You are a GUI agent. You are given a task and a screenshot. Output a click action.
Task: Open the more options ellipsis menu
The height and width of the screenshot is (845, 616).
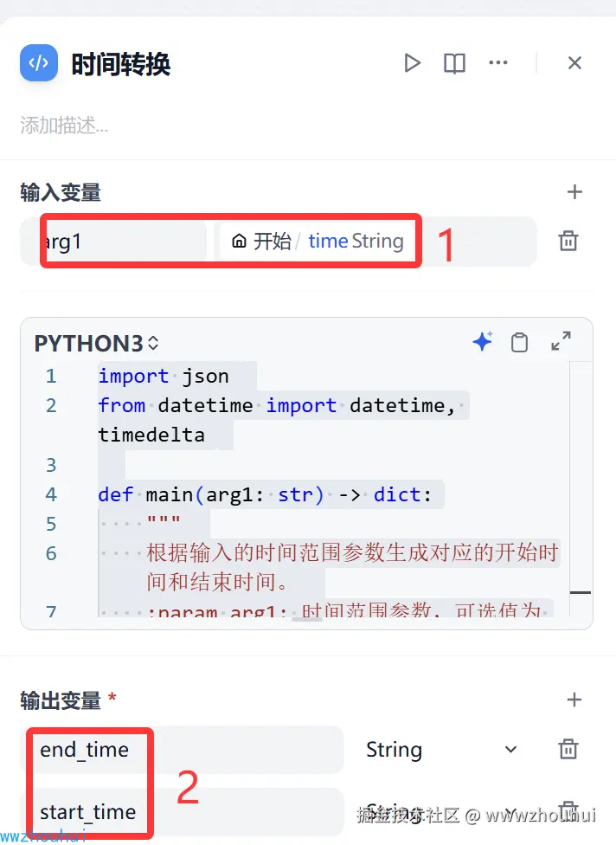click(498, 62)
